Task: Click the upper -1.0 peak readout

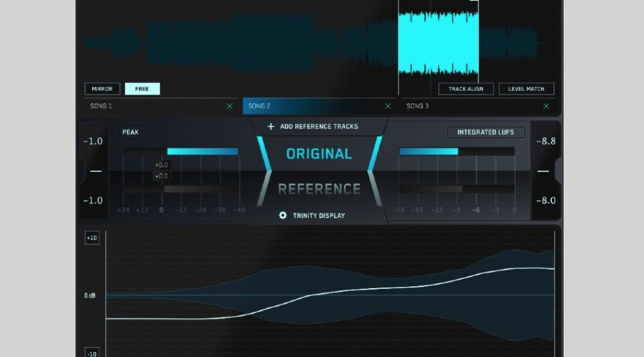Action: [x=93, y=141]
